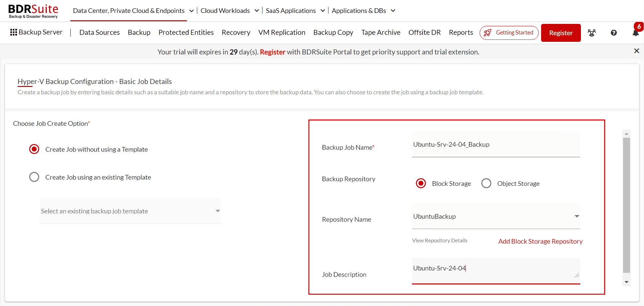This screenshot has width=644, height=306.
Task: Open the VM Replication menu
Action: point(282,32)
